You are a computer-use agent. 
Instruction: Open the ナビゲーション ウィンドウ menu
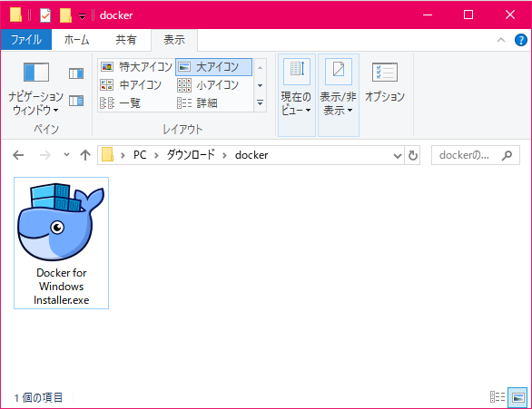click(35, 89)
